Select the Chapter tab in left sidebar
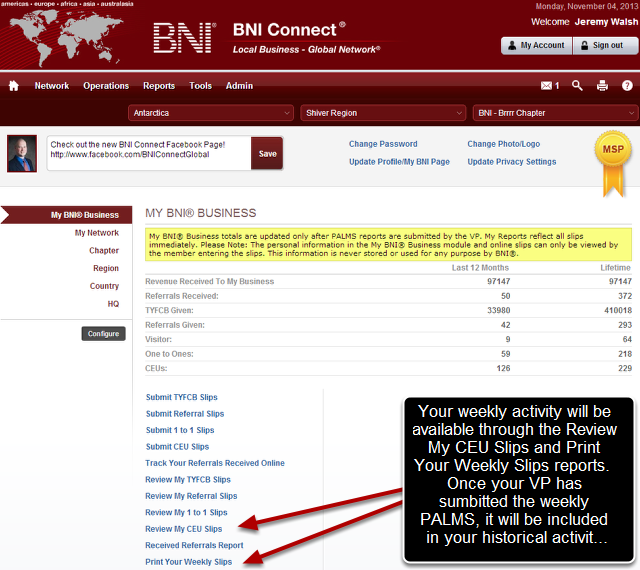640x570 pixels. (x=104, y=251)
